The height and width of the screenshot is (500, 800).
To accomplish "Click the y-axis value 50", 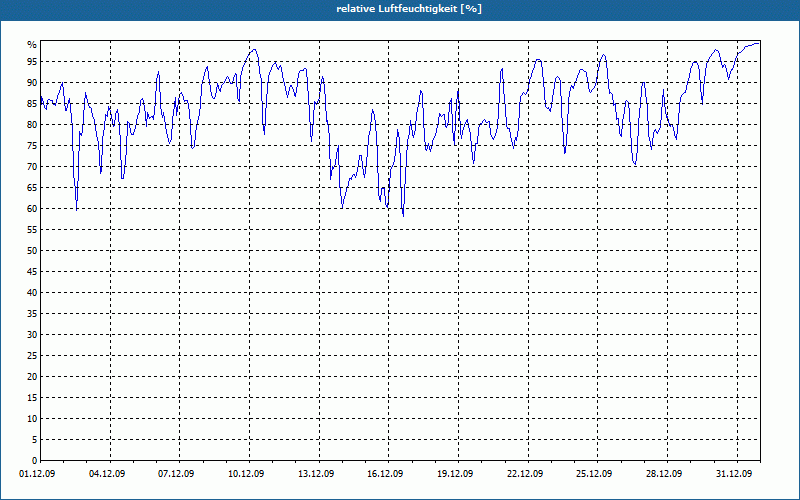I will click(x=32, y=251).
